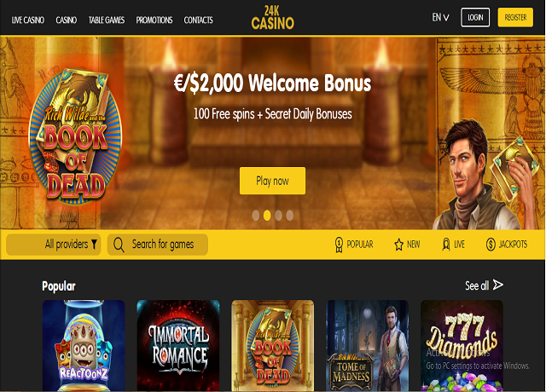Click the Play now button
This screenshot has height=392, width=546.
[273, 181]
